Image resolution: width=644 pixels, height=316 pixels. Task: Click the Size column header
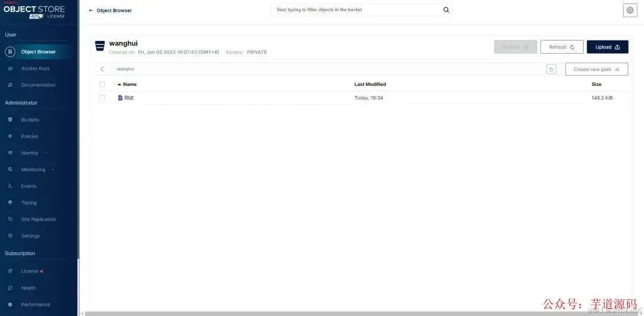(596, 84)
